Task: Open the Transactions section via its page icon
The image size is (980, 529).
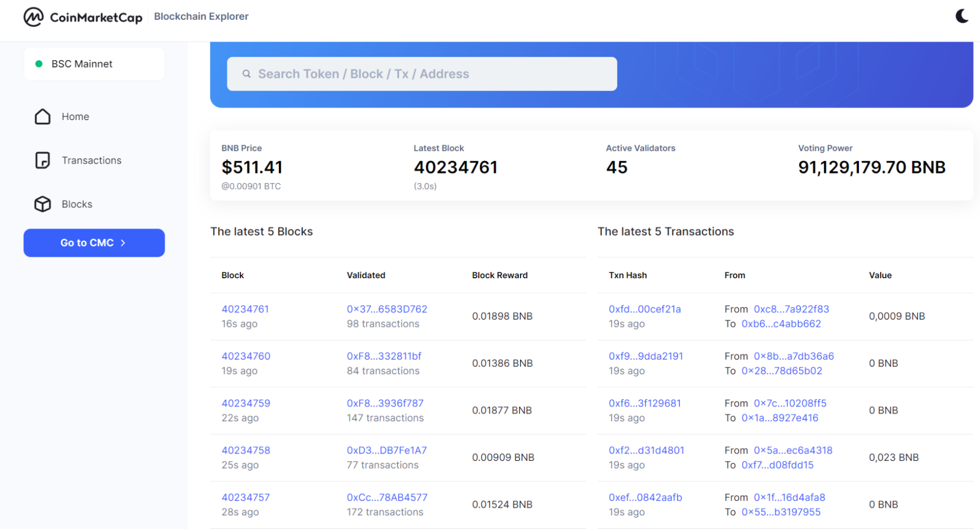Action: pos(43,160)
